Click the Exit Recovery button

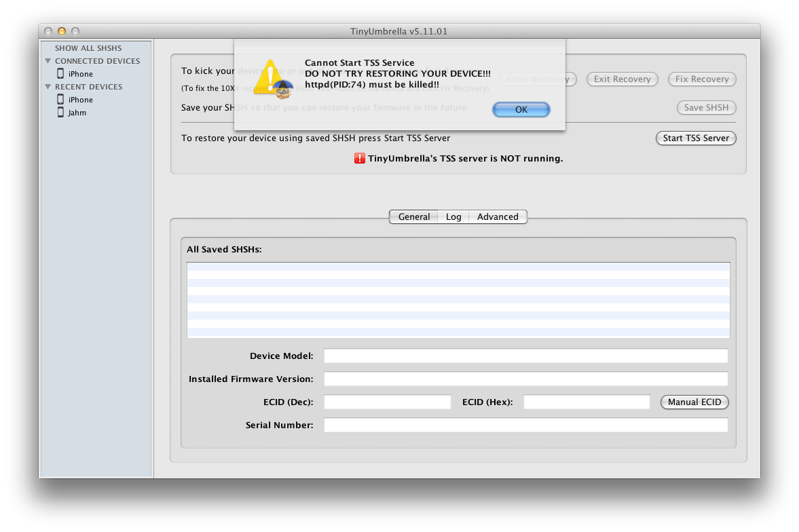point(623,79)
